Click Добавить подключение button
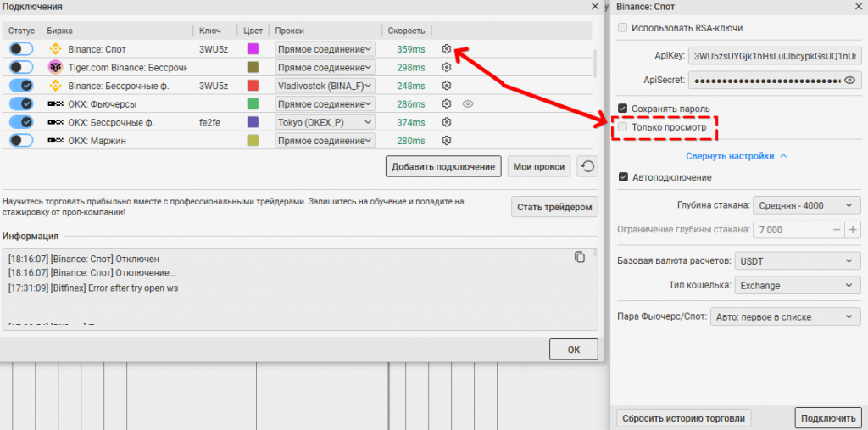 click(x=443, y=166)
